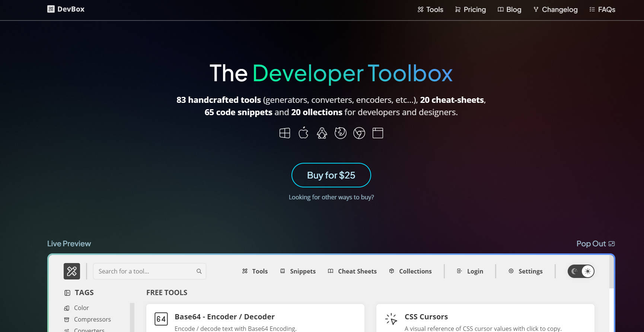The height and width of the screenshot is (332, 644).
Task: Switch to Tools tab in the preview
Action: pos(255,271)
